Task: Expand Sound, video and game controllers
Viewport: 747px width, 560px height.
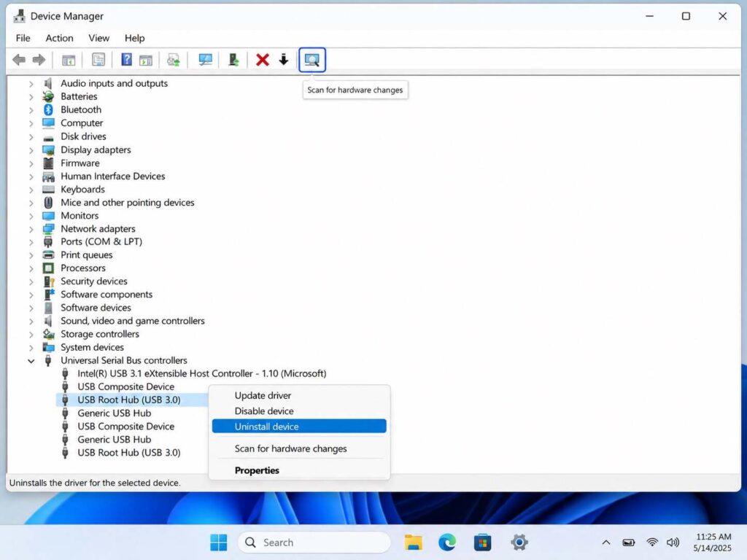Action: 31,322
